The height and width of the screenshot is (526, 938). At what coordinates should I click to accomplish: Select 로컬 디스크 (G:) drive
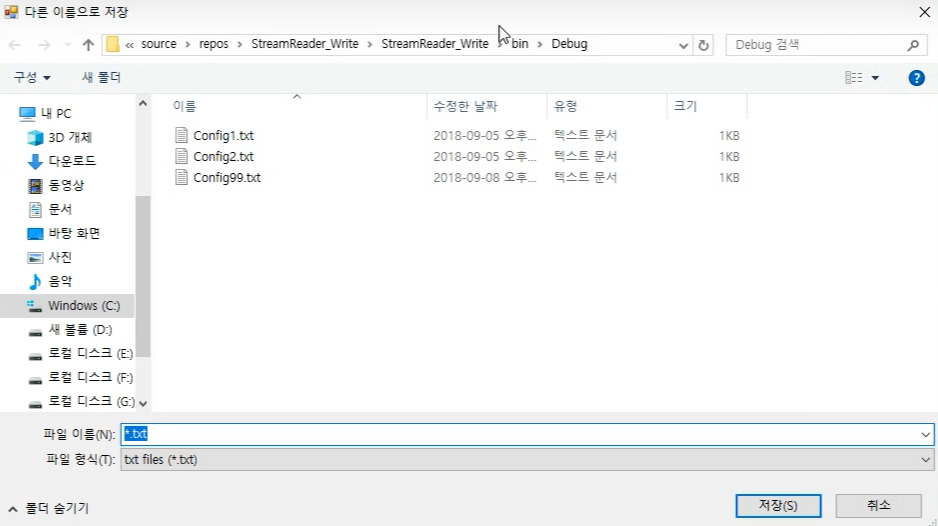[92, 401]
